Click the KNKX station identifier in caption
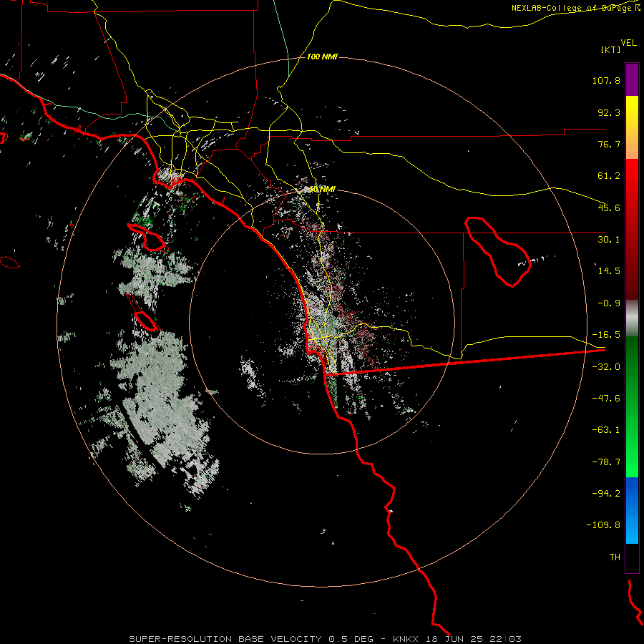The width and height of the screenshot is (644, 644). (406, 639)
